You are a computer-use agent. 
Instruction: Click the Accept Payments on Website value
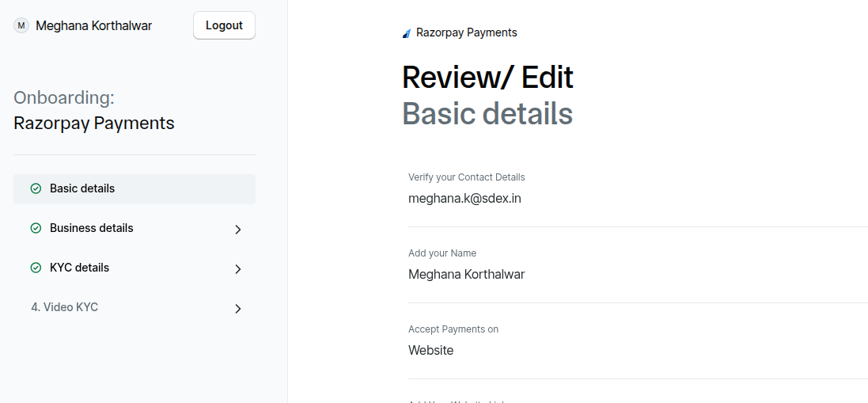point(430,350)
